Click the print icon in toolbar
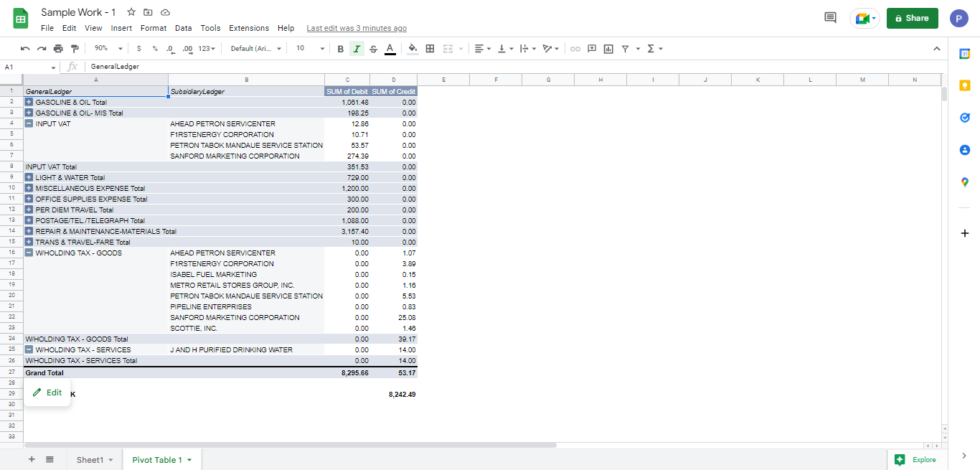 [58, 48]
